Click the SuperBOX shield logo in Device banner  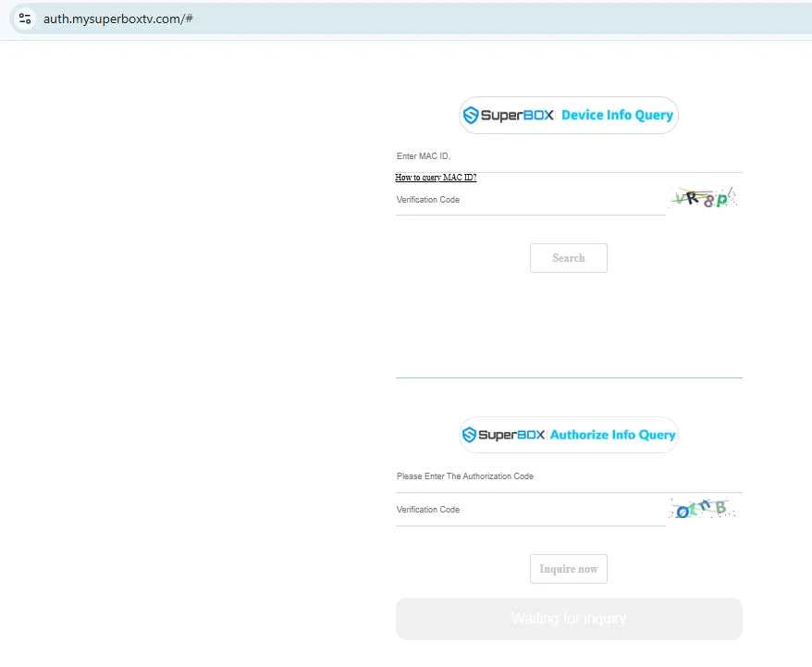pos(471,115)
